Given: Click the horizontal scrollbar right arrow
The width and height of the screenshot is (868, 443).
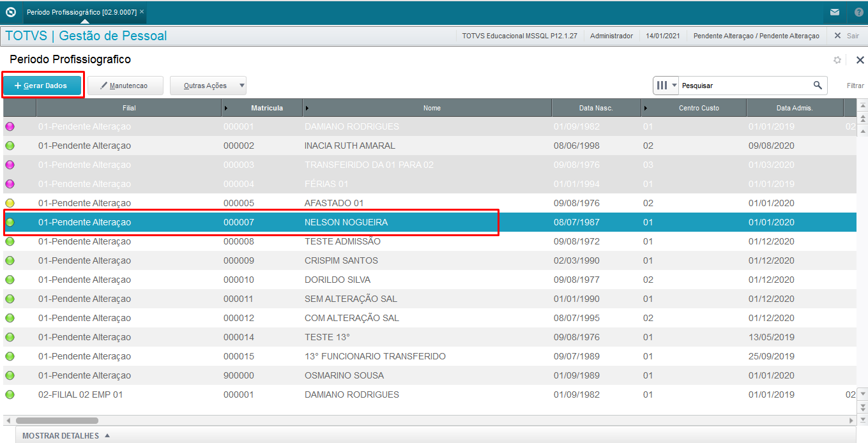Looking at the screenshot, I should (851, 421).
